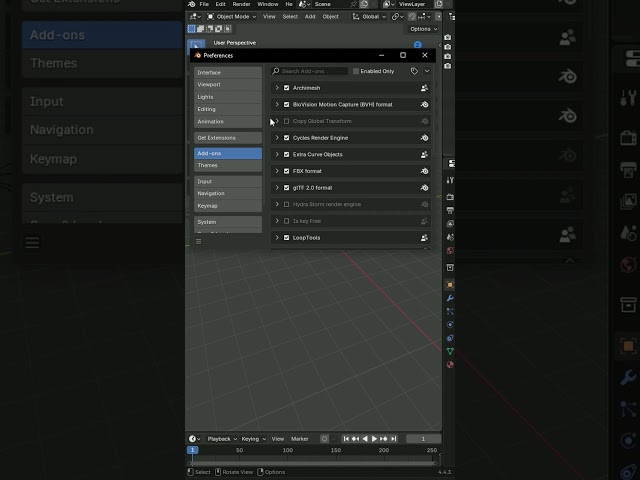
Task: Open the green Object Data properties tab
Action: pos(450,351)
